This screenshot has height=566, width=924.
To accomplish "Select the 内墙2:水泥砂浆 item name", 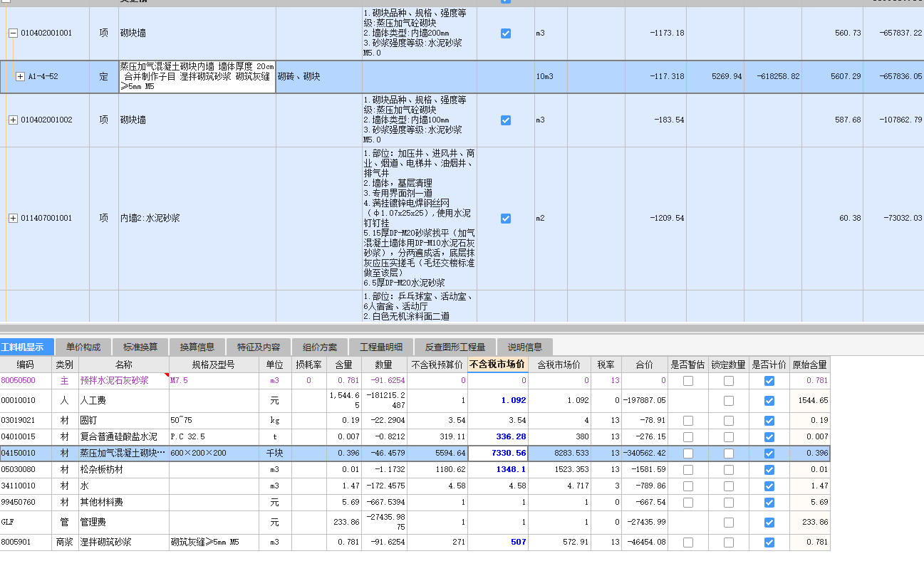I will point(197,219).
